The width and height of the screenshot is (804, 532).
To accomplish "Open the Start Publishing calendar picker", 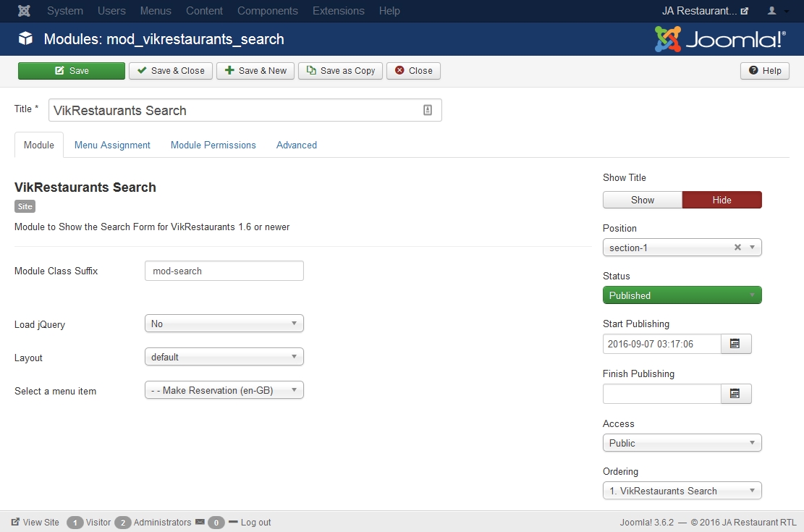I will tap(736, 344).
